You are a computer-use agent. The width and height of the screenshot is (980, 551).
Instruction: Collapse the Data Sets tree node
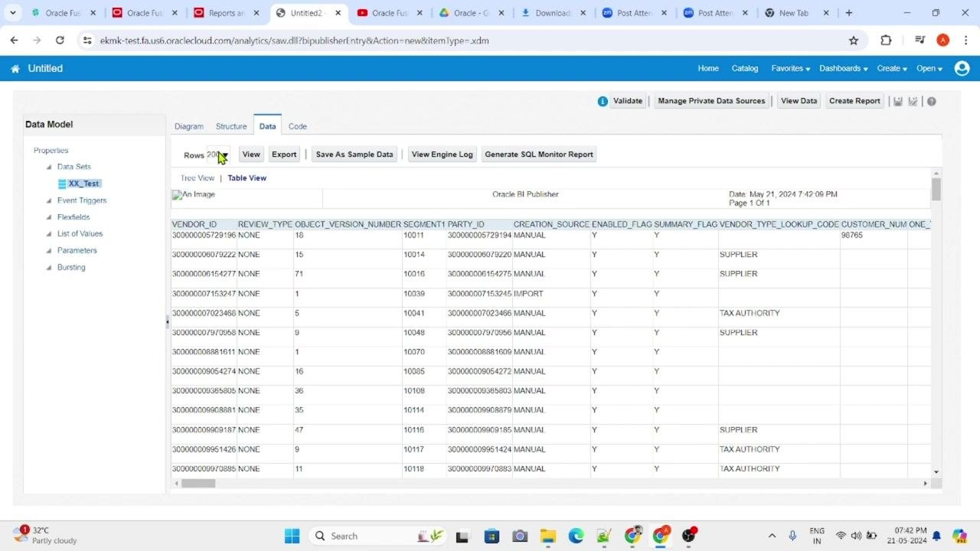coord(49,167)
